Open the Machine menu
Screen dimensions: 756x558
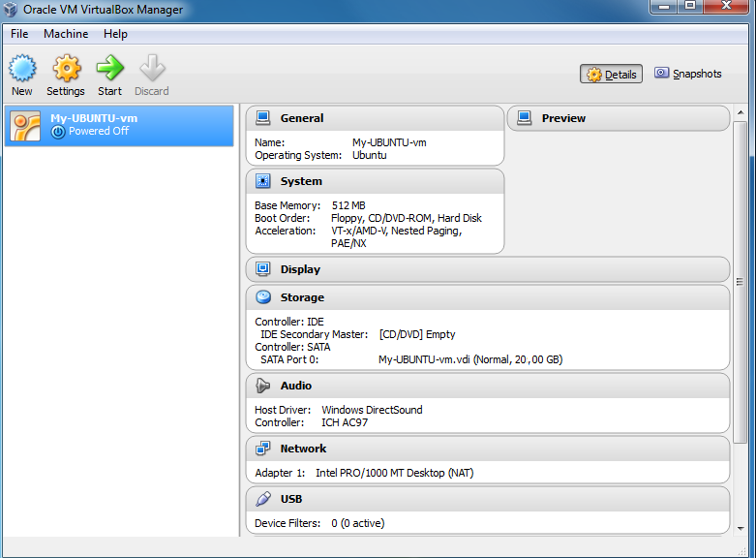[x=66, y=34]
